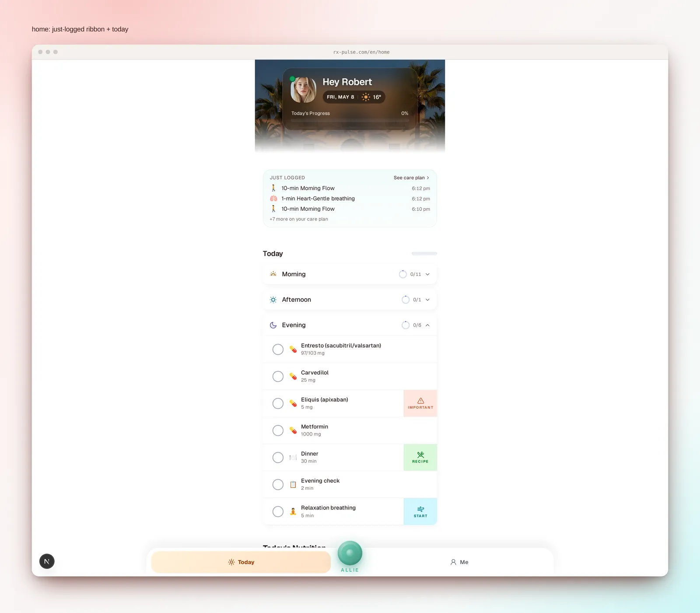Image resolution: width=700 pixels, height=613 pixels.
Task: Start the Relaxation breathing exercise
Action: click(x=420, y=512)
